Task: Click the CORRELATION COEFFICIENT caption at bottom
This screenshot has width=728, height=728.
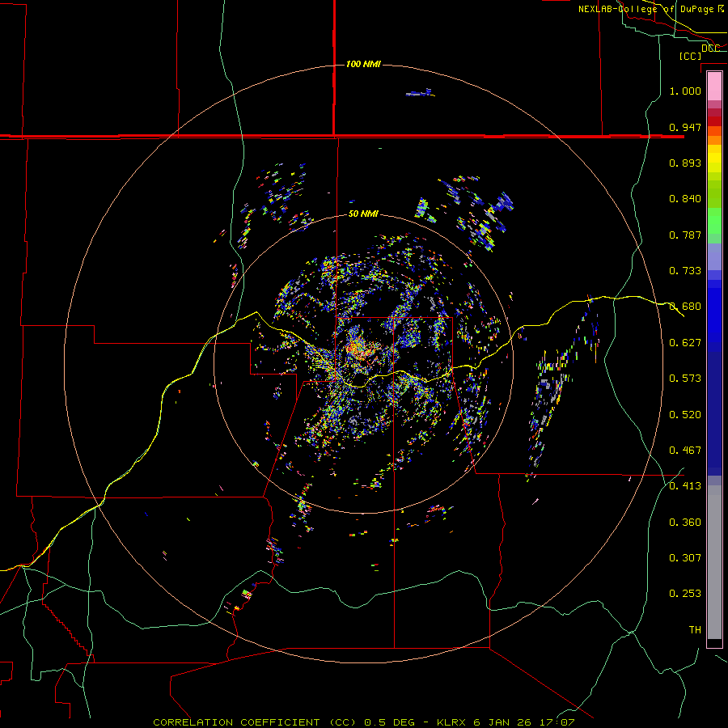Action: [364, 722]
